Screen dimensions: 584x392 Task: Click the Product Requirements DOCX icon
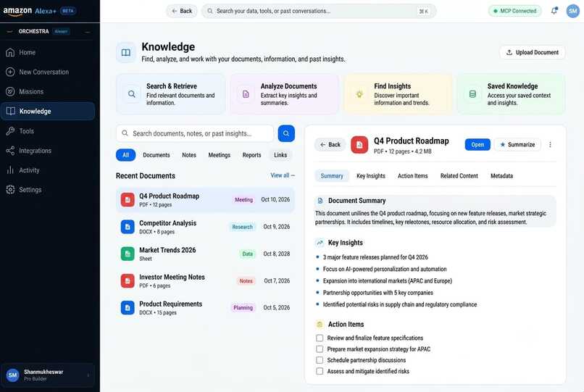point(128,308)
